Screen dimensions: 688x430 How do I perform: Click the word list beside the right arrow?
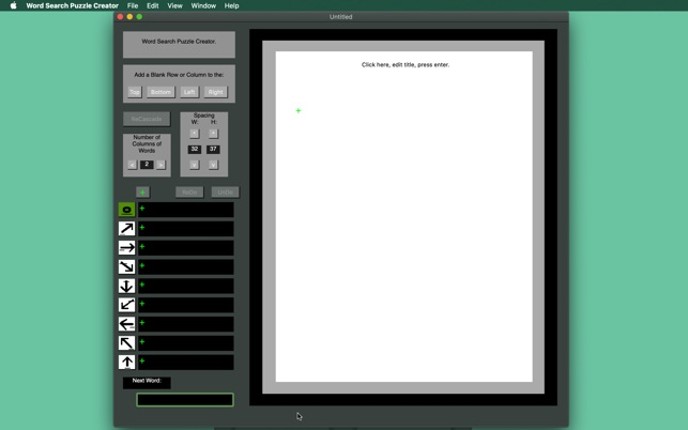[186, 248]
